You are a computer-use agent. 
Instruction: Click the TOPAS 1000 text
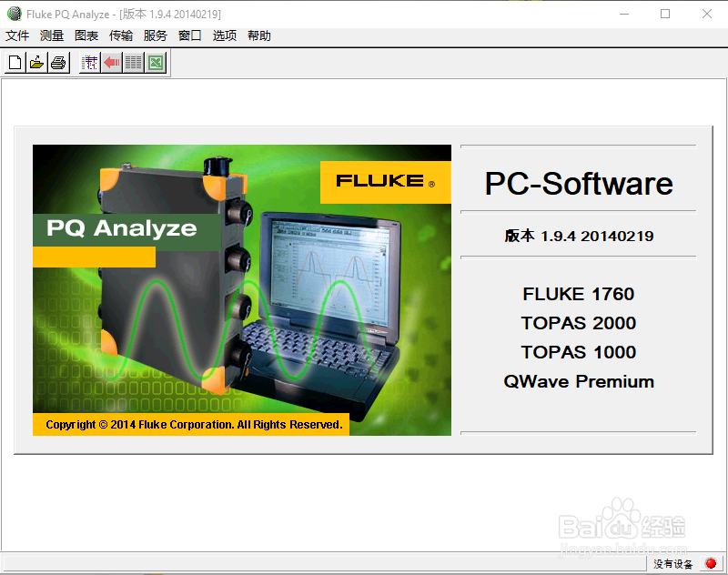[579, 352]
